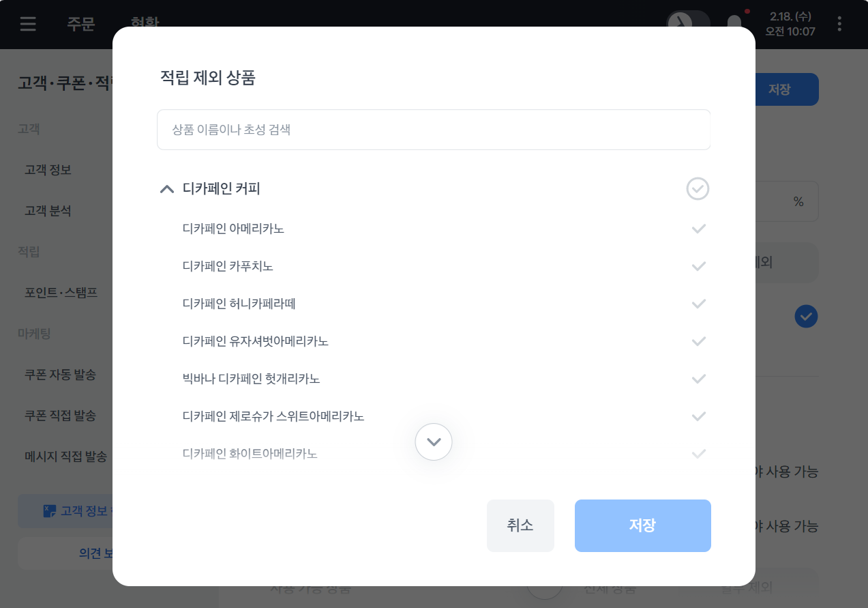
Task: Open the hamburger menu icon
Action: pyautogui.click(x=28, y=25)
